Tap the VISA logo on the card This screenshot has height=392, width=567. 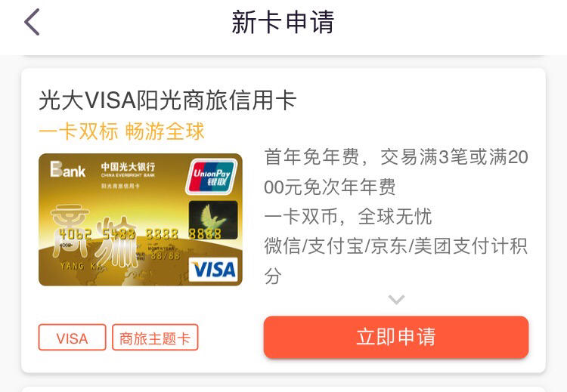click(213, 270)
